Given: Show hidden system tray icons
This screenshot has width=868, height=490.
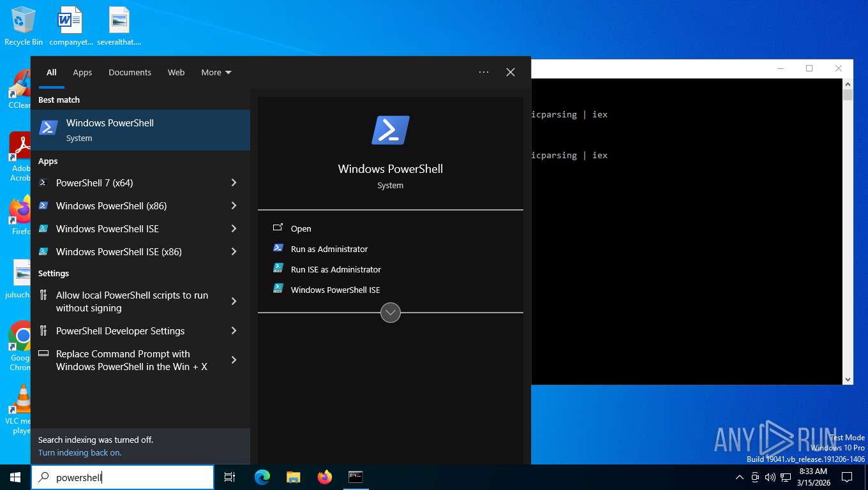Looking at the screenshot, I should point(740,477).
